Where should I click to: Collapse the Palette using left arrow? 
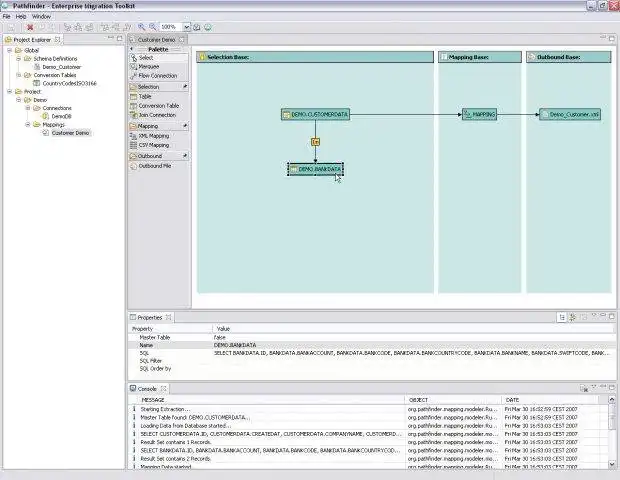click(x=132, y=49)
